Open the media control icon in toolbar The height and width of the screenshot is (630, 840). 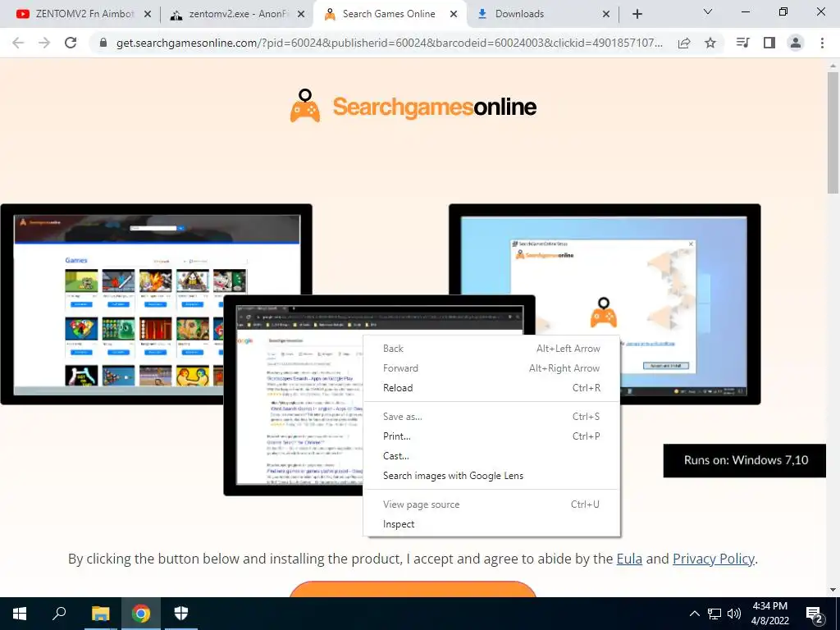point(743,43)
